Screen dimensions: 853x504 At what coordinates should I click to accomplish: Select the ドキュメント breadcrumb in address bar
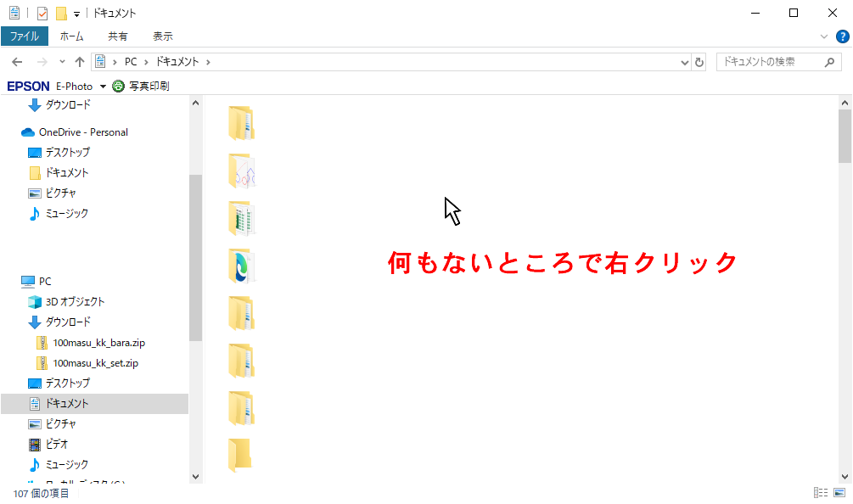pos(177,62)
